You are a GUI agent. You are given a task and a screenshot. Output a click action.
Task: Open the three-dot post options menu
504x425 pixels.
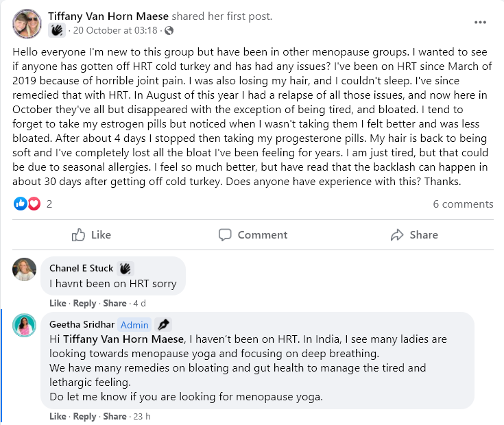coord(480,23)
